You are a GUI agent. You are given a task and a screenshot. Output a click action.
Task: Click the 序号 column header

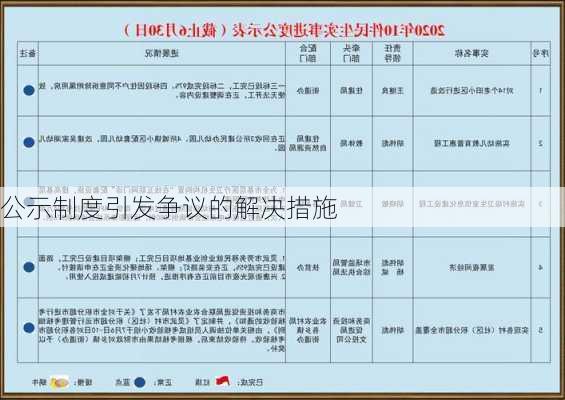click(x=540, y=53)
